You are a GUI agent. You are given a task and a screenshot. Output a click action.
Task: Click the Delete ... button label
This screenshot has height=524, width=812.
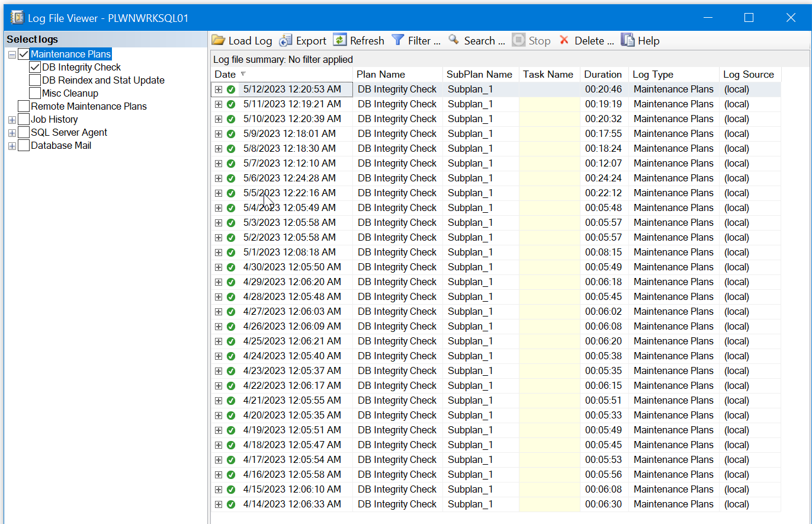click(594, 41)
